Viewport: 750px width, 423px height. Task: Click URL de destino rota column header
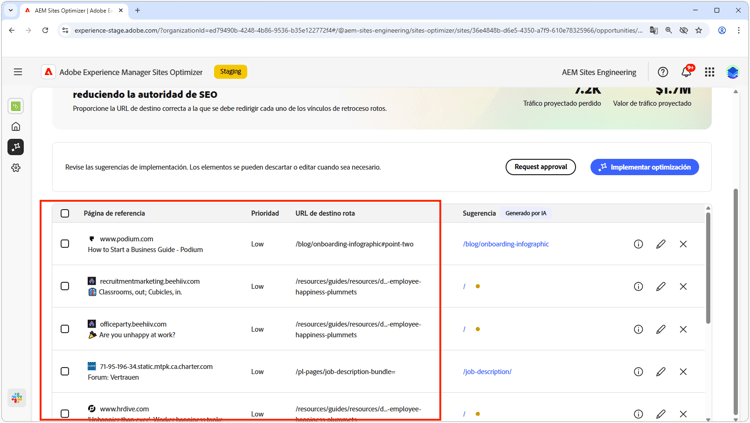point(325,213)
